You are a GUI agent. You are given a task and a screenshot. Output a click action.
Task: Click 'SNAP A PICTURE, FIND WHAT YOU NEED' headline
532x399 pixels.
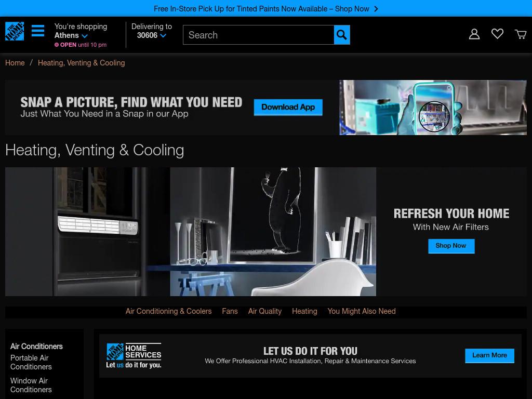(131, 102)
